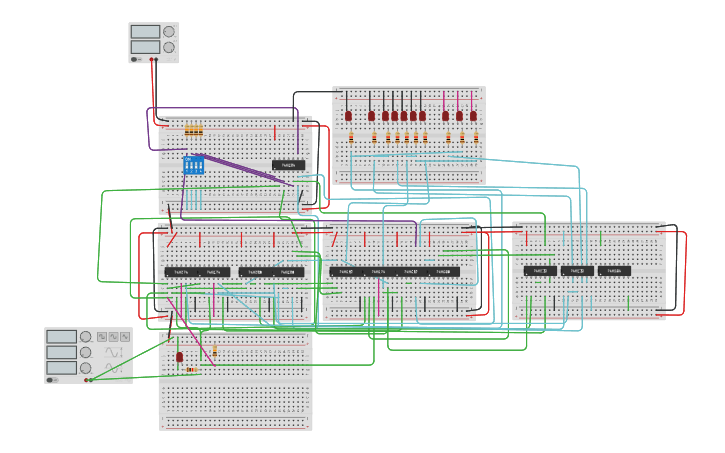Screen dimensions: 725x453
Task: Adjust the power supply current knob
Action: [169, 47]
